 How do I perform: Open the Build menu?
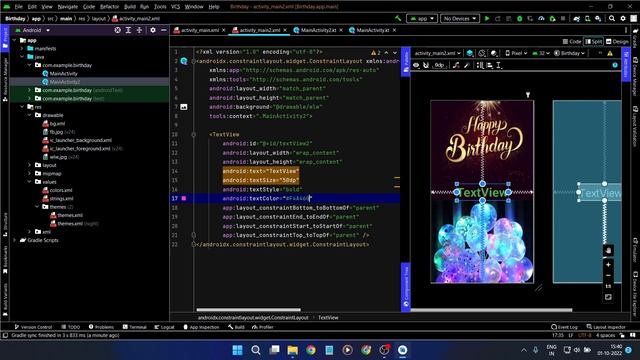[130, 7]
